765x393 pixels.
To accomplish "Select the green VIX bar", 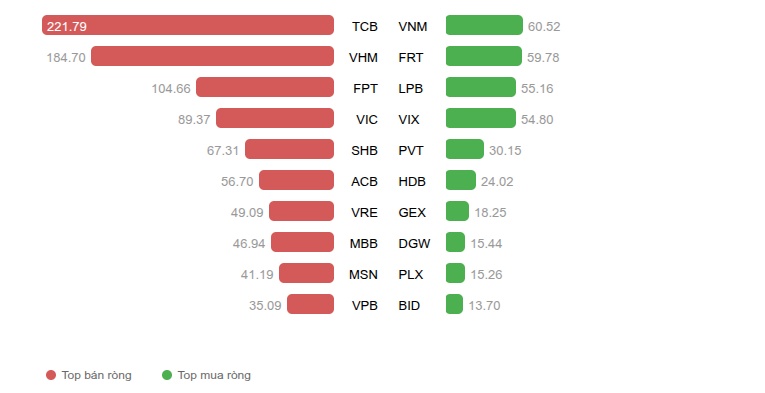I will click(481, 118).
